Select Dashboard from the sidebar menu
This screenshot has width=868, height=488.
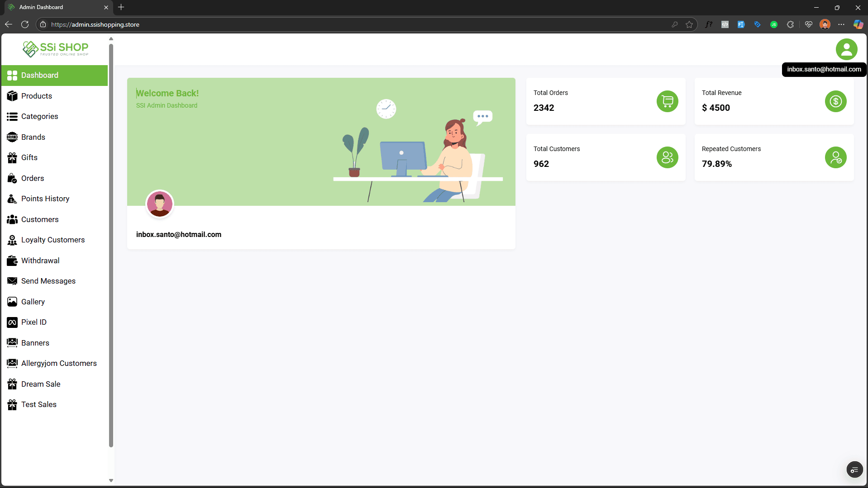point(40,75)
